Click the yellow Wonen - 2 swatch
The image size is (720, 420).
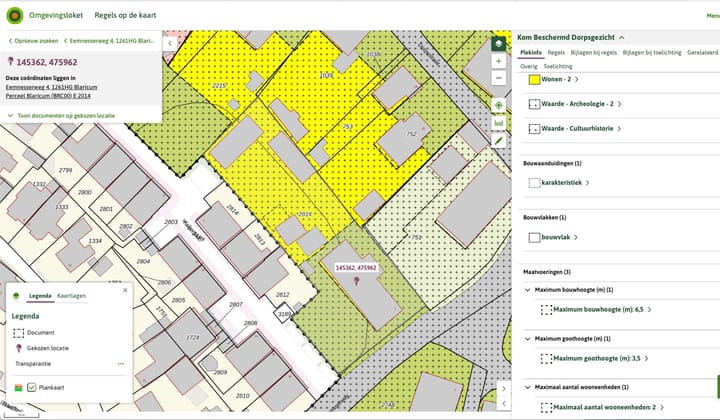pos(534,78)
